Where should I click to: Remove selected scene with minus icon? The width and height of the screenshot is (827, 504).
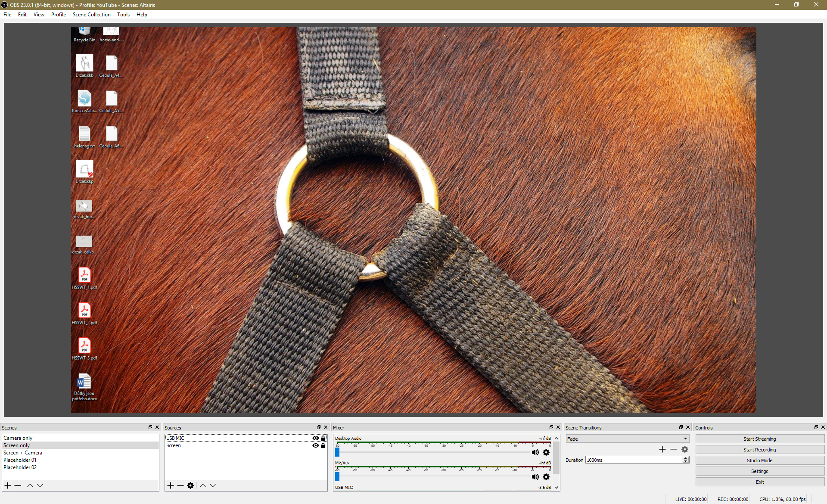coord(18,485)
